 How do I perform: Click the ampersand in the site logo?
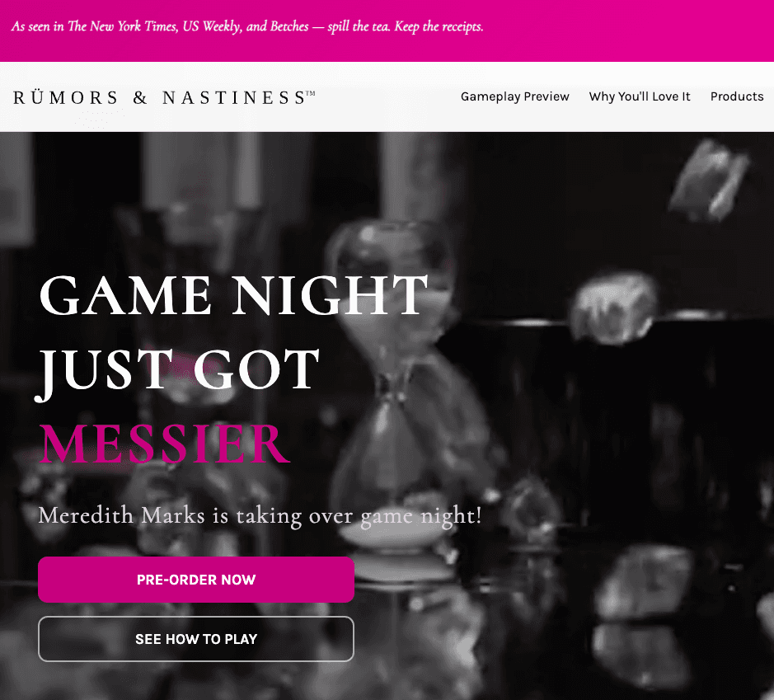point(140,98)
